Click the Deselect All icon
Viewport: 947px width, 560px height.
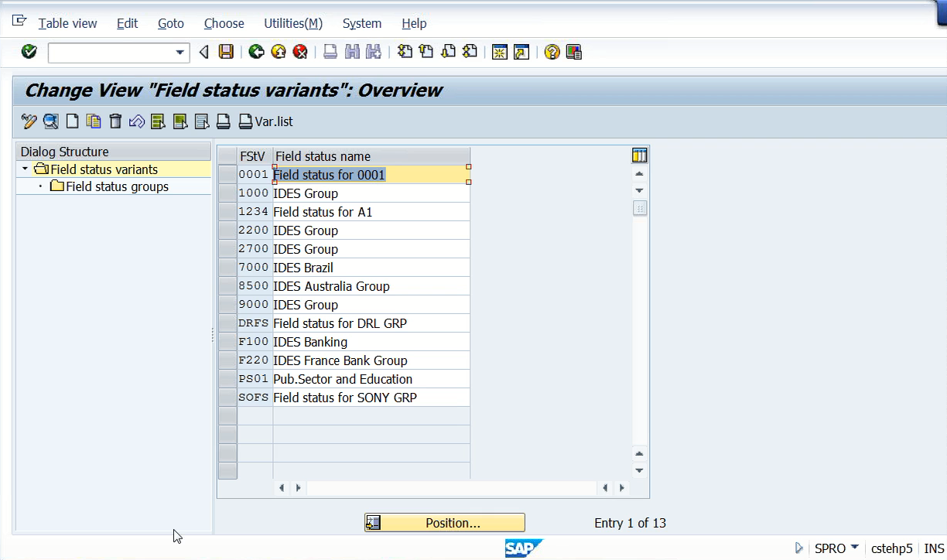202,121
